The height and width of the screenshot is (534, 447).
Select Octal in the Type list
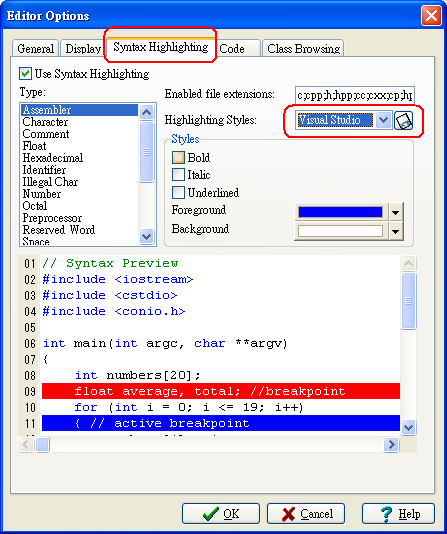tap(79, 206)
